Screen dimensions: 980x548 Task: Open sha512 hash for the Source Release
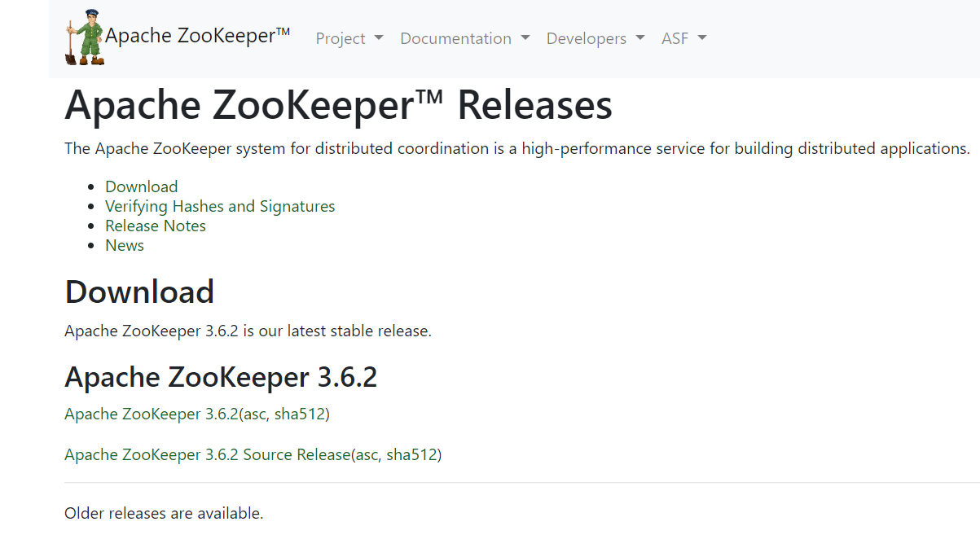click(411, 454)
